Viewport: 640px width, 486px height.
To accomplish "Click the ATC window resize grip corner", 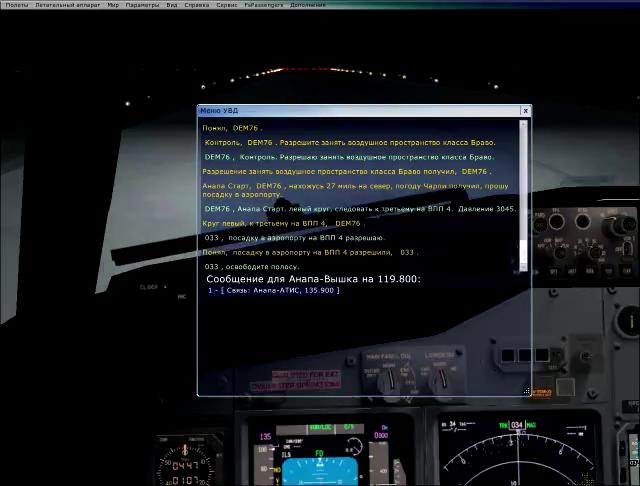I will (x=527, y=391).
